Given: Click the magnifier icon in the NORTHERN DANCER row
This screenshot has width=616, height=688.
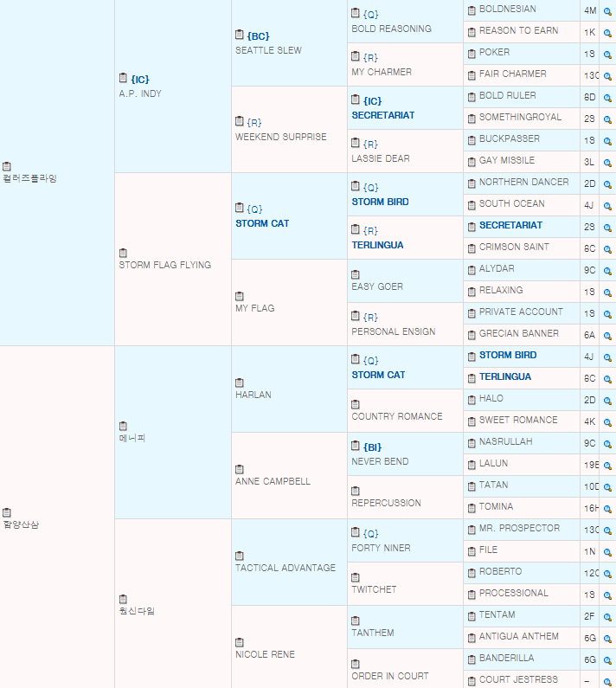Looking at the screenshot, I should [607, 183].
